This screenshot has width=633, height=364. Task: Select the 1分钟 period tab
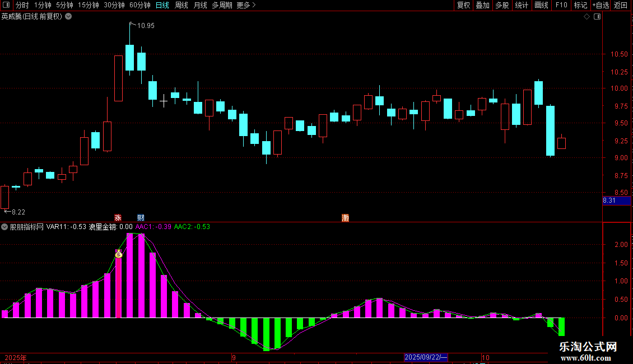point(43,5)
